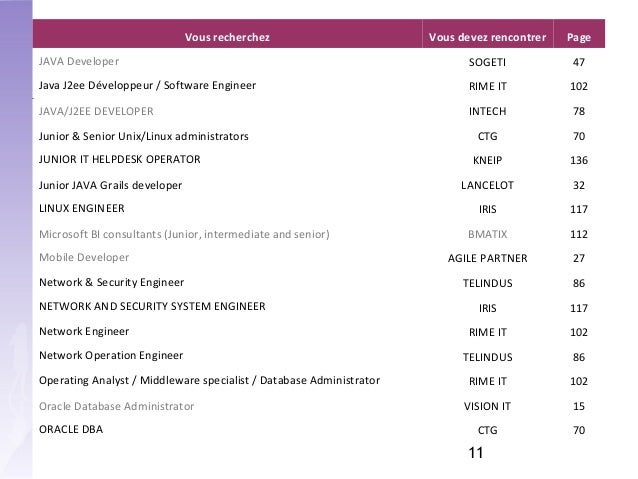This screenshot has width=638, height=479.
Task: Open the Microsoft BI consultants link
Action: 184,234
